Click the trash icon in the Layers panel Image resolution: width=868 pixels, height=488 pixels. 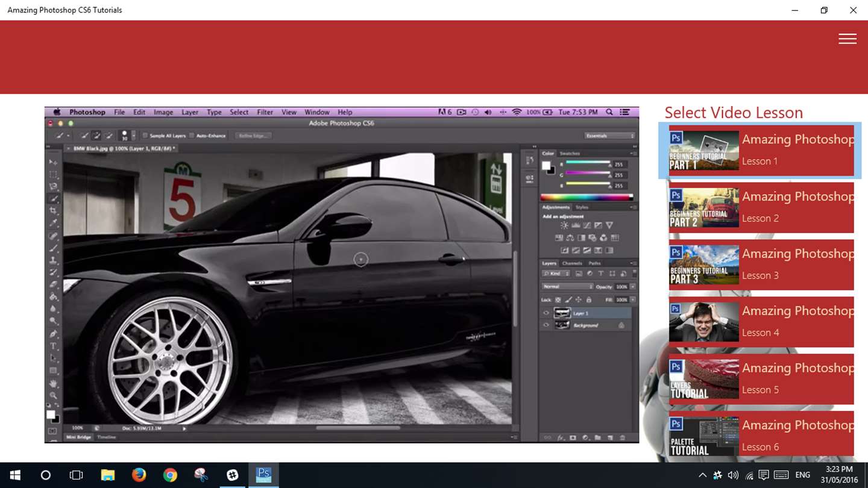[622, 437]
